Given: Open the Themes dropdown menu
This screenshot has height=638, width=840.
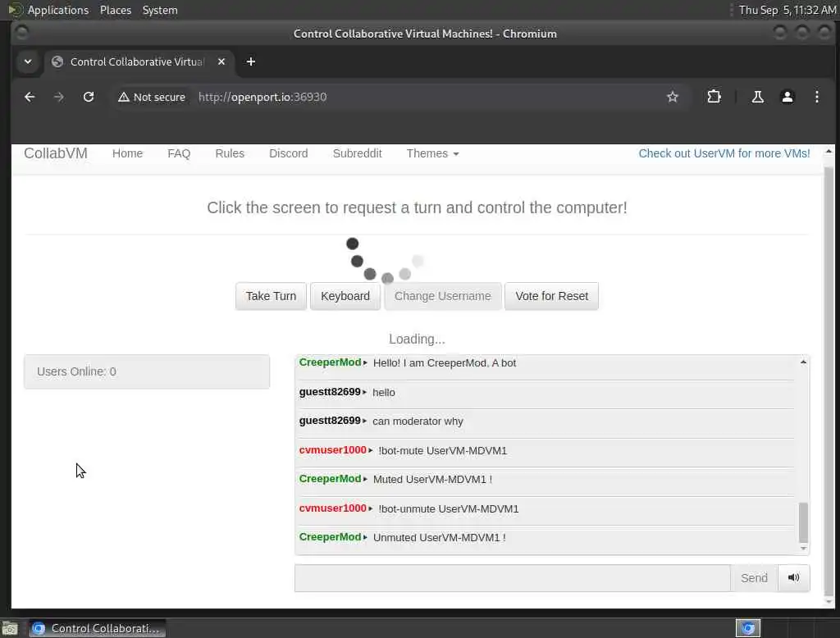Looking at the screenshot, I should [432, 153].
